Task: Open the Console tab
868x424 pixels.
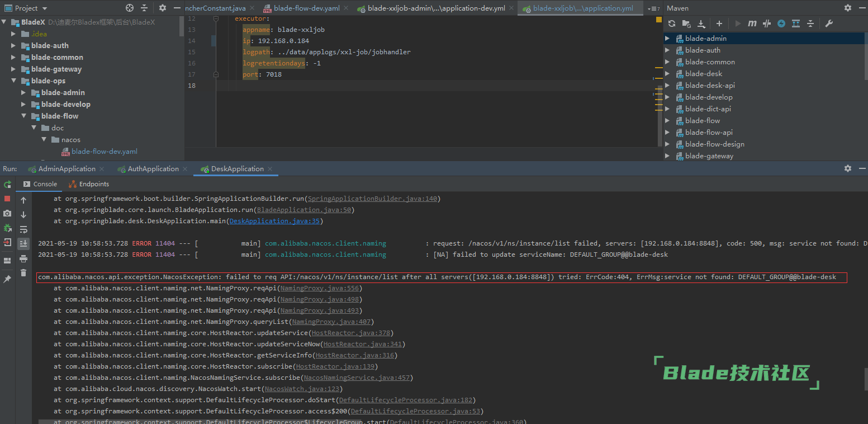Action: (40, 184)
